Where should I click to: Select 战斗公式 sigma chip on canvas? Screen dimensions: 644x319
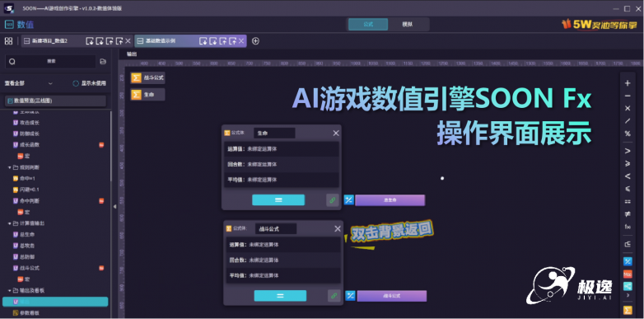click(x=148, y=77)
